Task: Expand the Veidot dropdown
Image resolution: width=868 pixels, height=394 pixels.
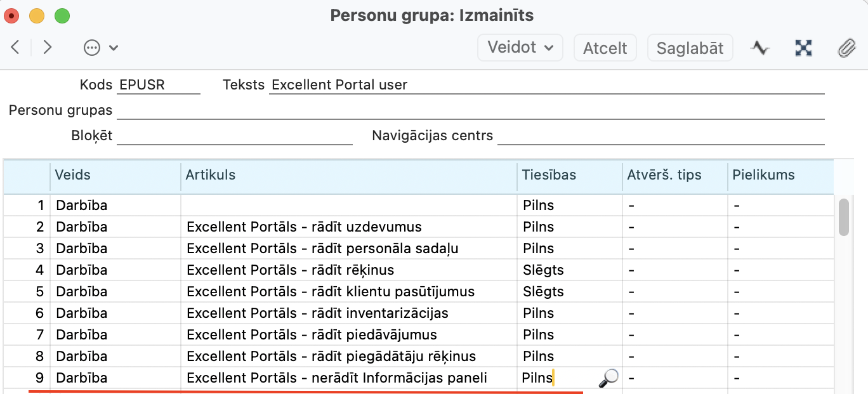Action: (520, 48)
